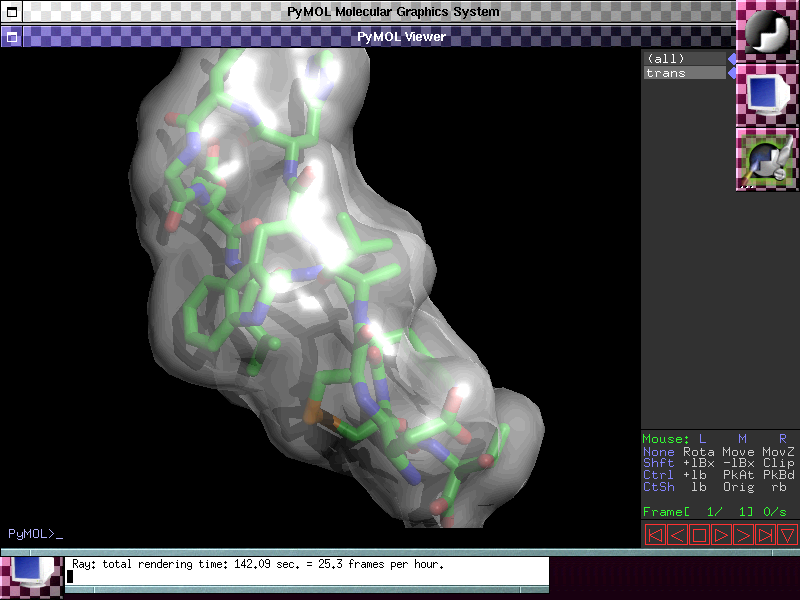
Task: Open the diamond menu beside trans
Action: (x=731, y=73)
